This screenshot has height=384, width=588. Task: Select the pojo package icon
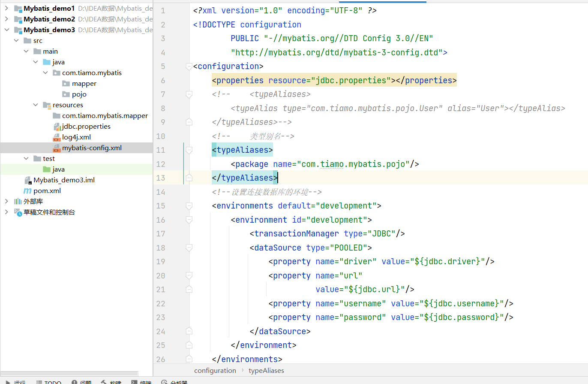point(66,94)
